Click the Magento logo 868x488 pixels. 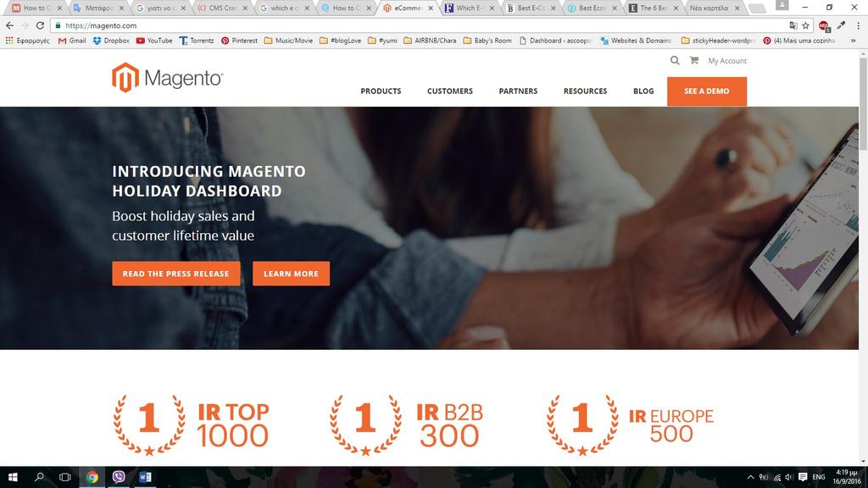pyautogui.click(x=167, y=77)
